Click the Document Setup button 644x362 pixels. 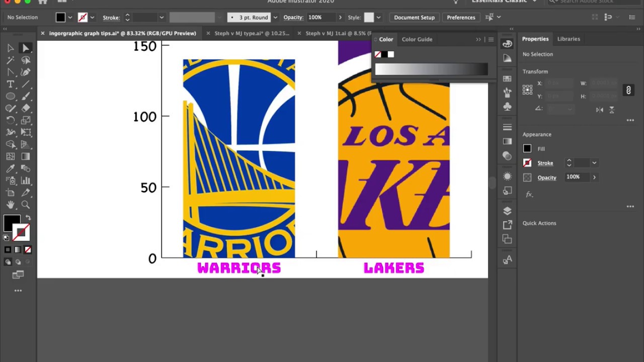pyautogui.click(x=414, y=18)
